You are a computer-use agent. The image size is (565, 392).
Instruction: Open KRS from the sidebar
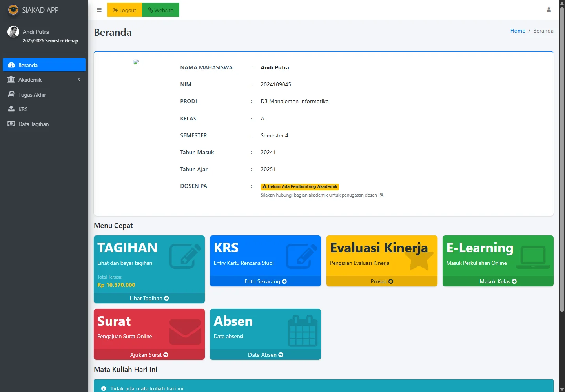click(x=23, y=109)
